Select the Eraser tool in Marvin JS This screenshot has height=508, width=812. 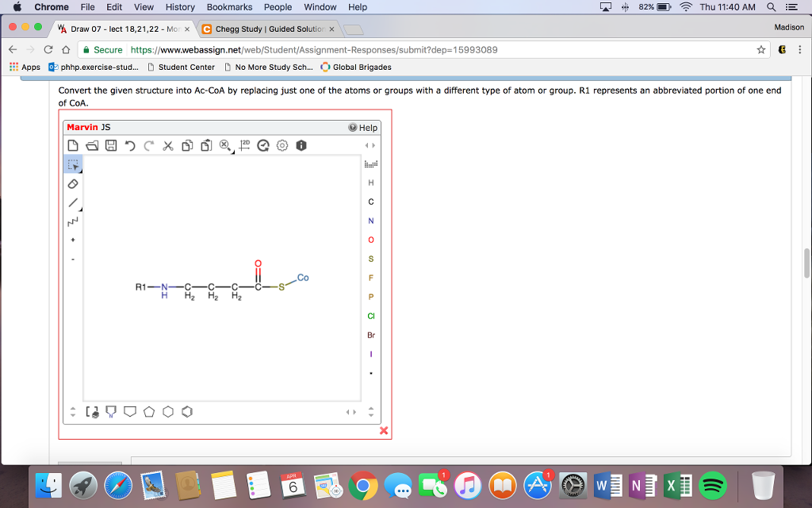(73, 183)
